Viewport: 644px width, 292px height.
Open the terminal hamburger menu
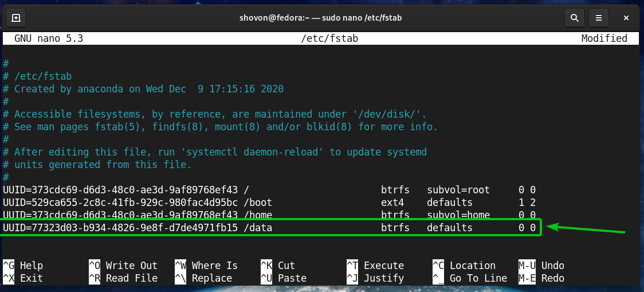[x=599, y=18]
